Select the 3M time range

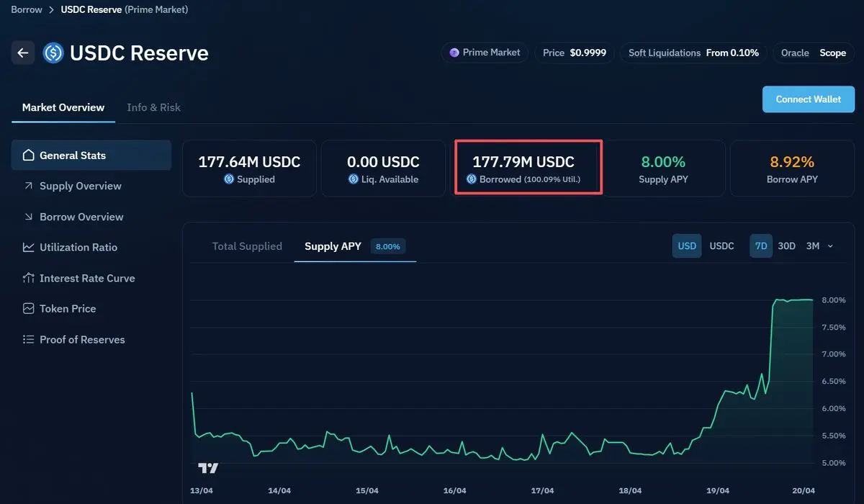pyautogui.click(x=813, y=246)
